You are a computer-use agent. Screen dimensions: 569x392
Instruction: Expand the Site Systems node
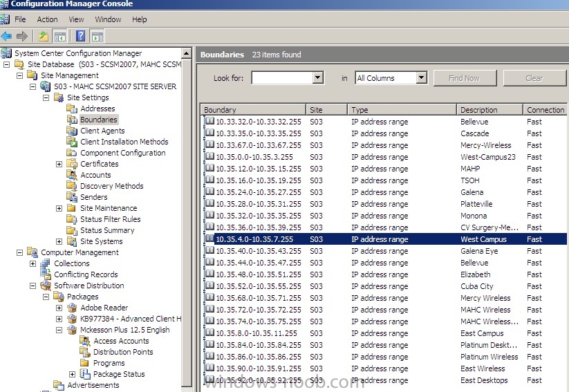(59, 241)
